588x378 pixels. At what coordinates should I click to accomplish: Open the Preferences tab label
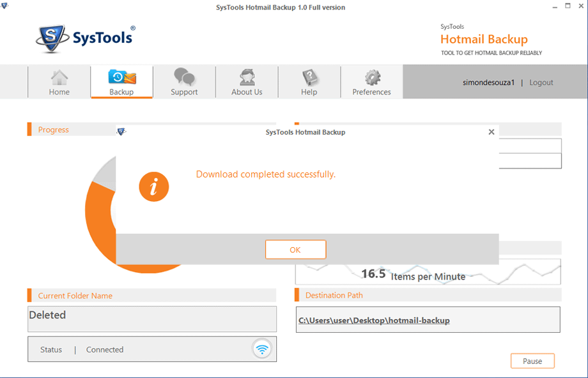[x=371, y=92]
